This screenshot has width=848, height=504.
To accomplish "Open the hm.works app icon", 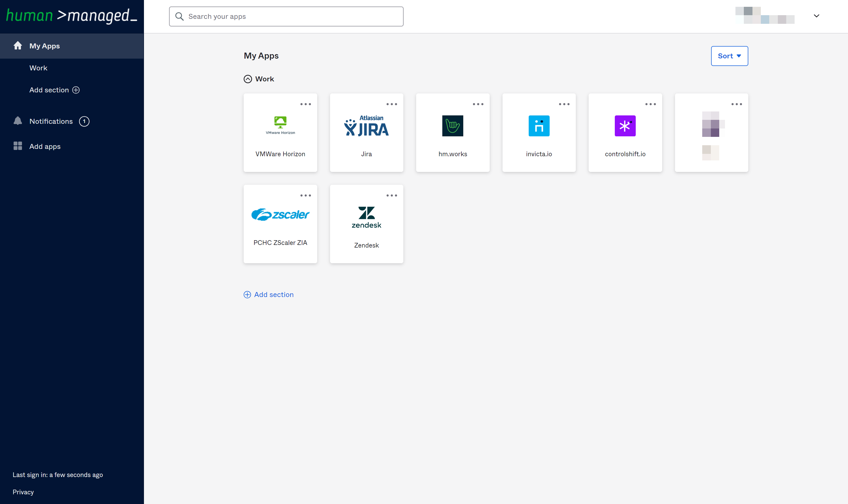I will click(452, 126).
